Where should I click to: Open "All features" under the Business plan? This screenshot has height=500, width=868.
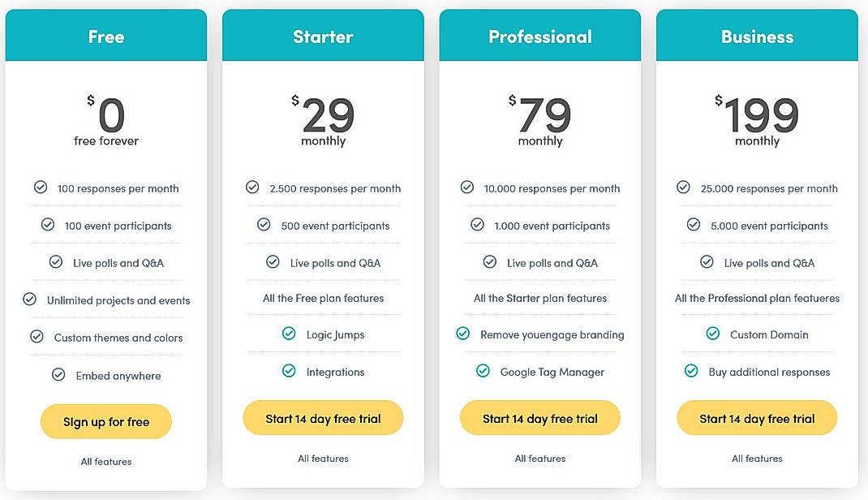click(757, 458)
